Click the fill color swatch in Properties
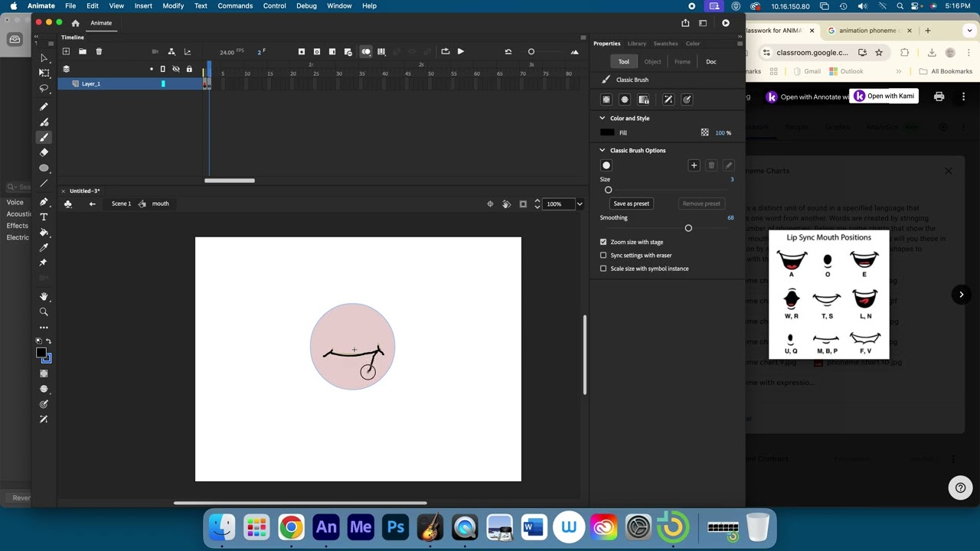The width and height of the screenshot is (980, 551). click(607, 132)
